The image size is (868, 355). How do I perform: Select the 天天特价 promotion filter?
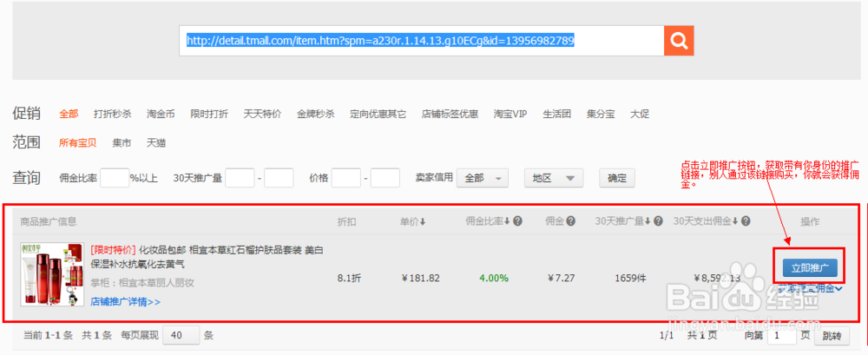click(x=262, y=114)
